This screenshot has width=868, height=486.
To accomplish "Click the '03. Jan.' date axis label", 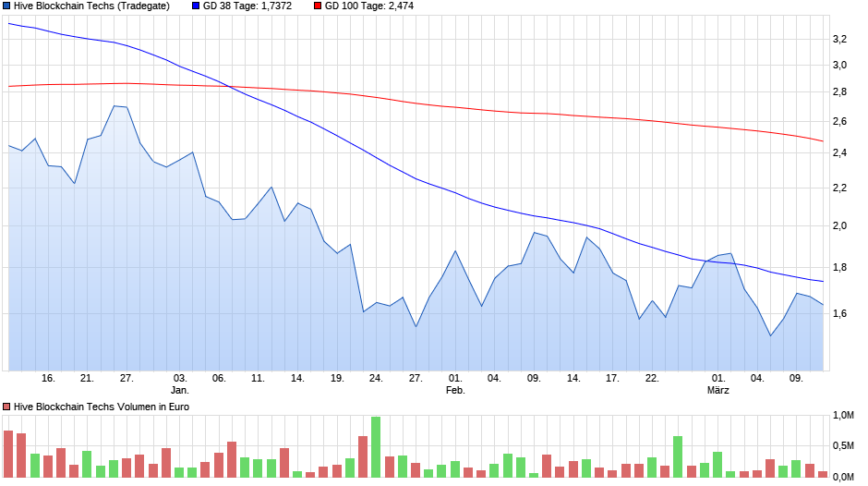I will pyautogui.click(x=180, y=383).
